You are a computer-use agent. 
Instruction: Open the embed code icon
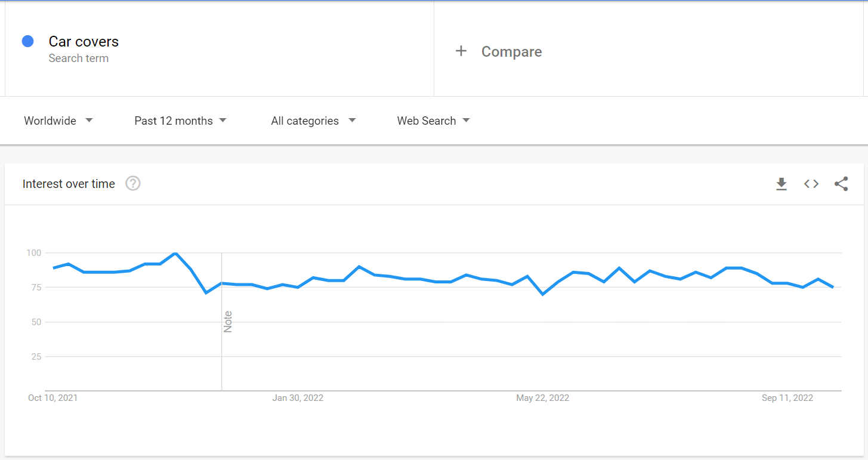[811, 184]
